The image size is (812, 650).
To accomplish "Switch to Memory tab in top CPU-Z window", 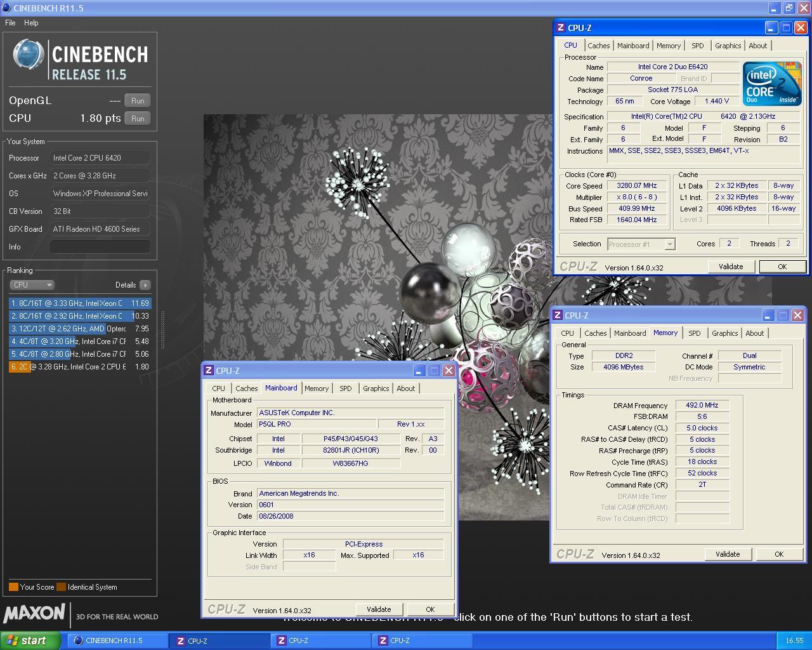I will coord(669,46).
